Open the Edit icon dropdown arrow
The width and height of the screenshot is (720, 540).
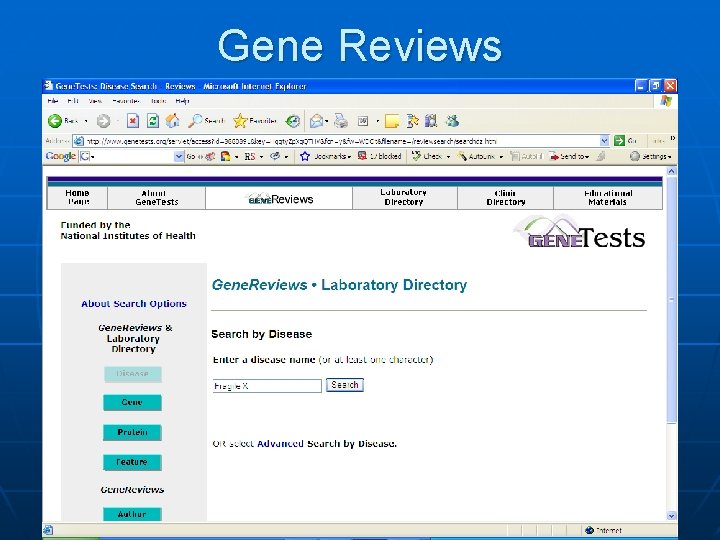point(377,121)
